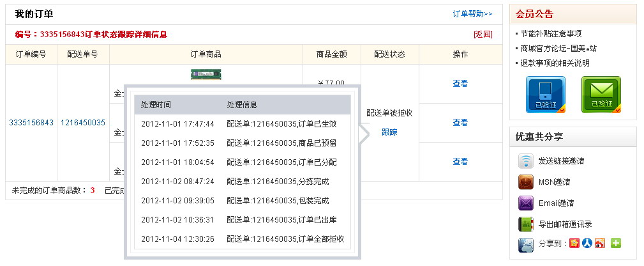
Task: Click the globe share icon
Action: 526,244
